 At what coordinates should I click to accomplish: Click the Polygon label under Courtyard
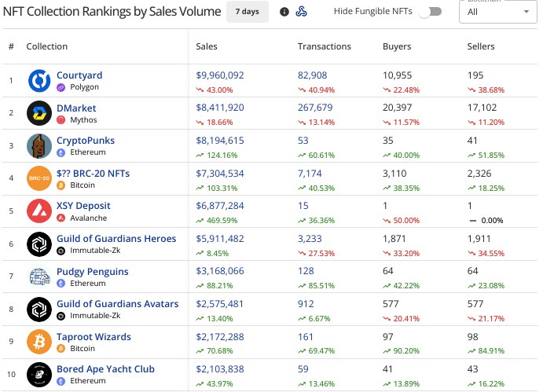tap(85, 87)
